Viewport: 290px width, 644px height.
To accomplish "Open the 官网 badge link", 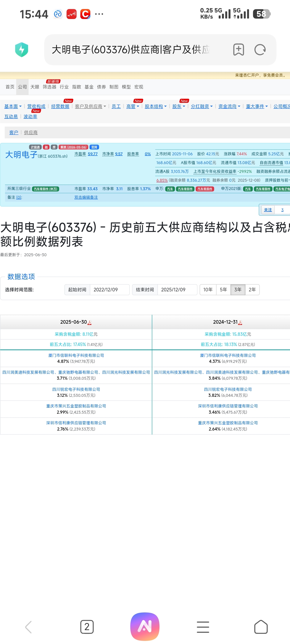I will (94, 147).
